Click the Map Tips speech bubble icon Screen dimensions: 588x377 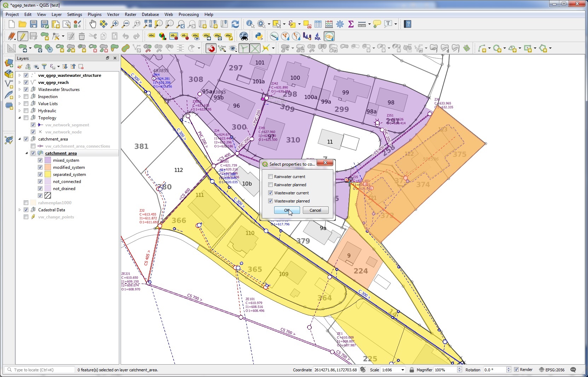[377, 24]
